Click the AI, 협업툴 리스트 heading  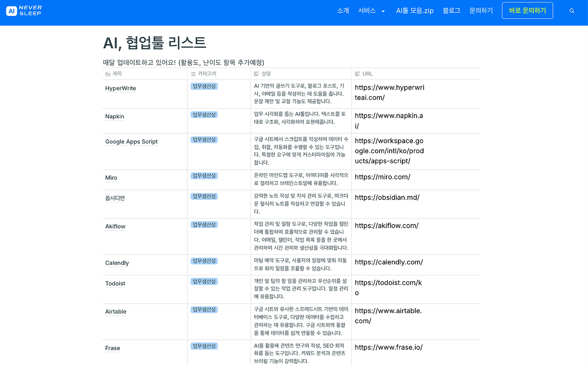pos(155,43)
